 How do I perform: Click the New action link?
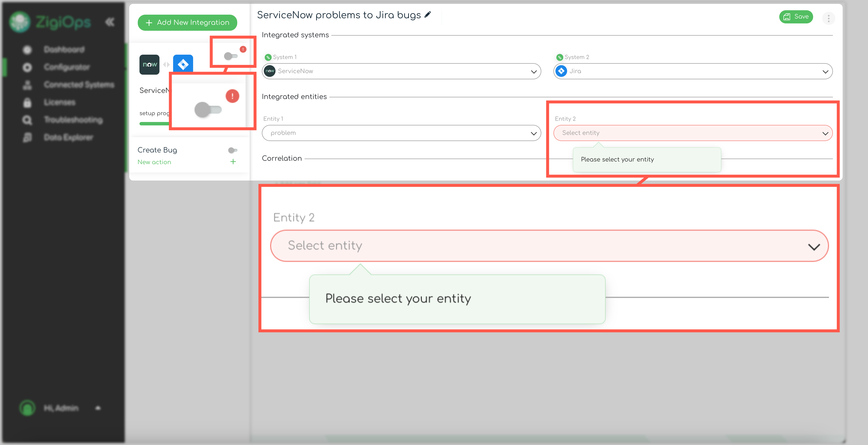point(154,162)
